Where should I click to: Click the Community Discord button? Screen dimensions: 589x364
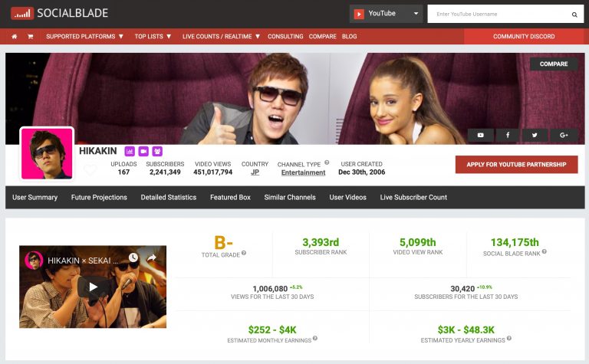[x=524, y=37]
